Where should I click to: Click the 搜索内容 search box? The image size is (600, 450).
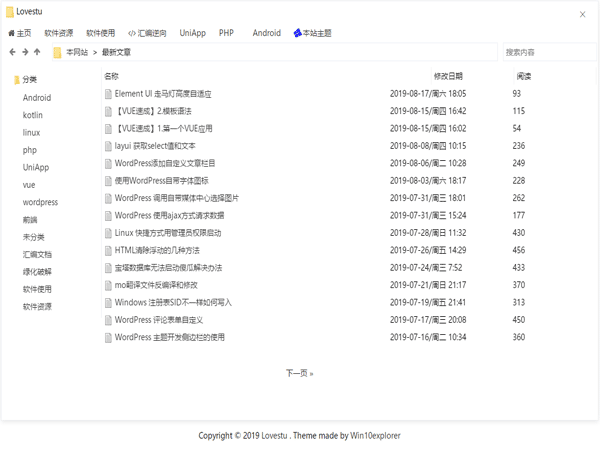548,52
